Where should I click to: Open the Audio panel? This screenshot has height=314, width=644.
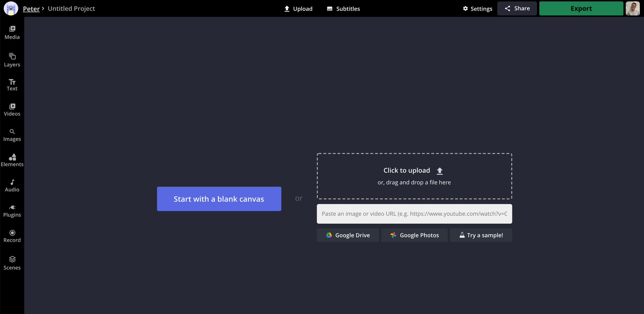[x=12, y=186]
